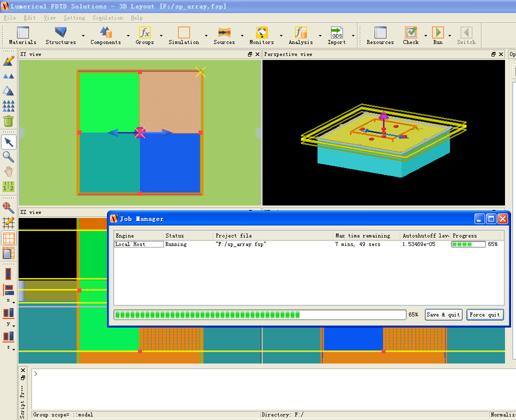Click the Monitors toolbar icon

[262, 32]
